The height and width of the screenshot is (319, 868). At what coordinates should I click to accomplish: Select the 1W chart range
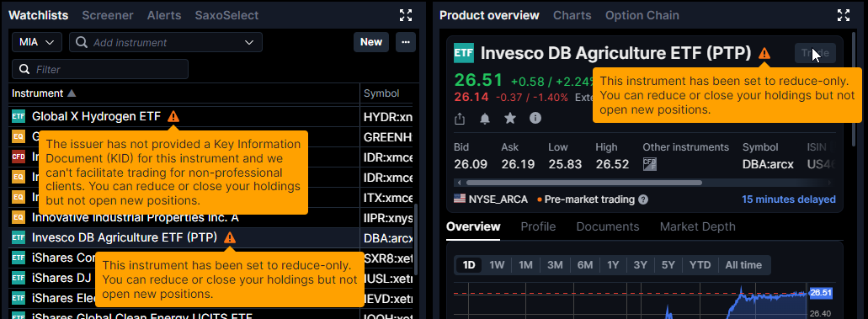point(497,265)
